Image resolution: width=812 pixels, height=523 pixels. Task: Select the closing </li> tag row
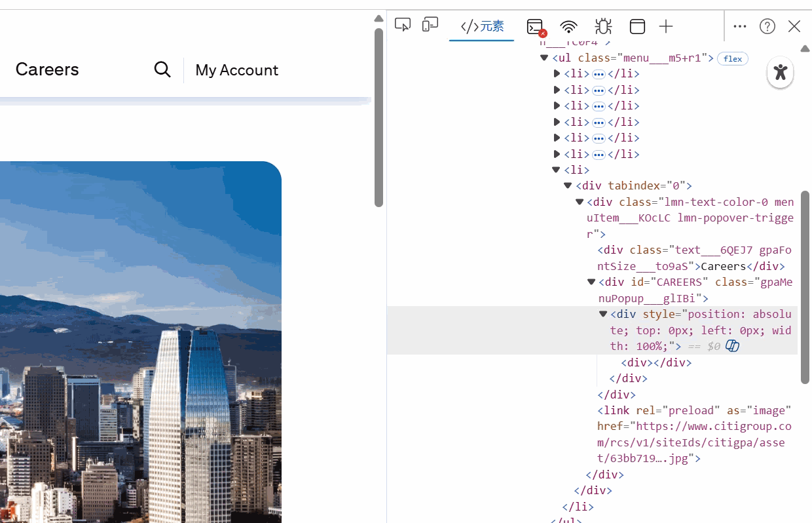point(578,507)
